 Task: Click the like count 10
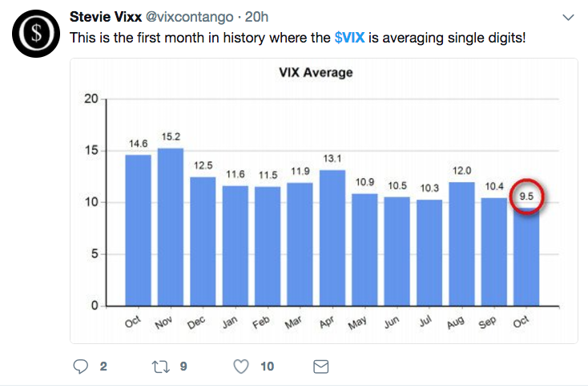[x=267, y=367]
